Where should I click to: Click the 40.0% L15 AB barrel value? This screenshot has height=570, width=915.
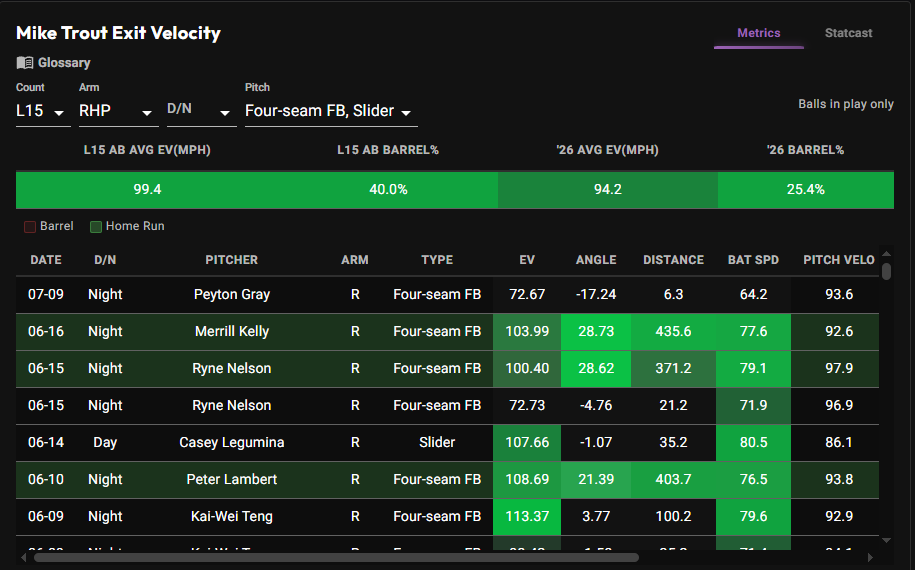point(388,190)
